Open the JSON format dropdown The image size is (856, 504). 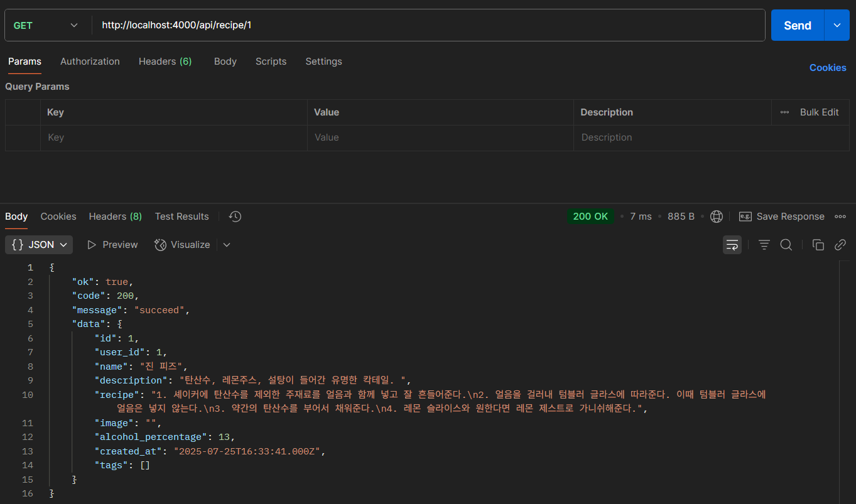pos(39,245)
